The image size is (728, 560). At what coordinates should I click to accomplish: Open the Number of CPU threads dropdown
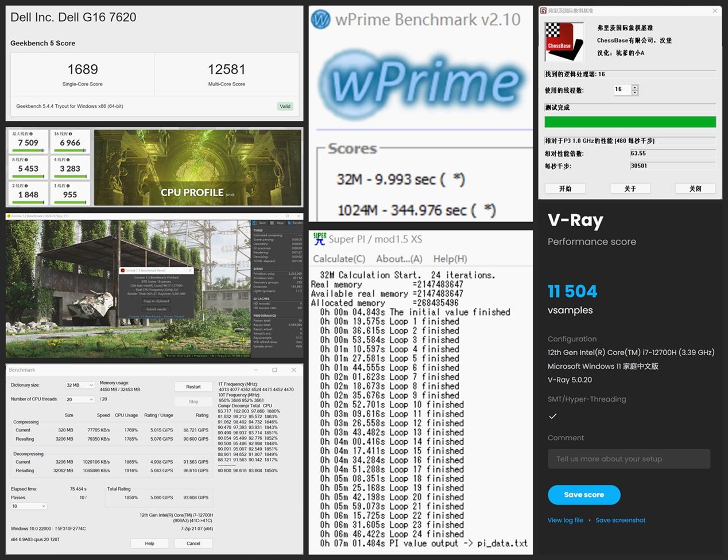(80, 399)
